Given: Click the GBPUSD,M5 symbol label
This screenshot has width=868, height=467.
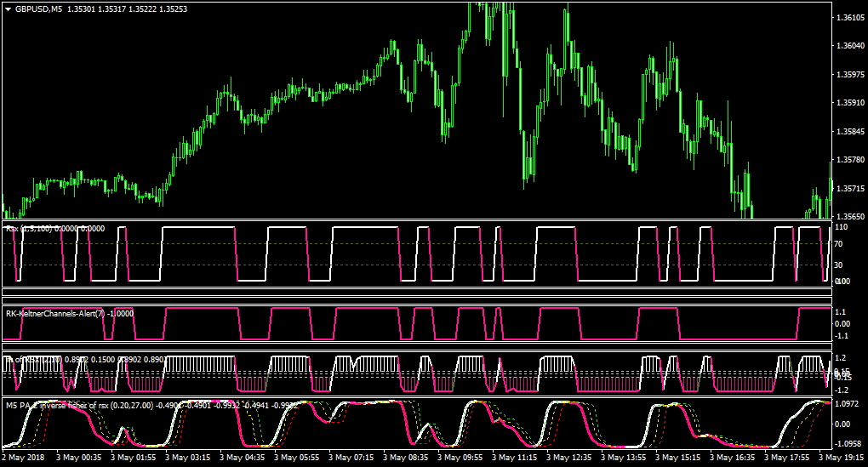Looking at the screenshot, I should pos(39,9).
